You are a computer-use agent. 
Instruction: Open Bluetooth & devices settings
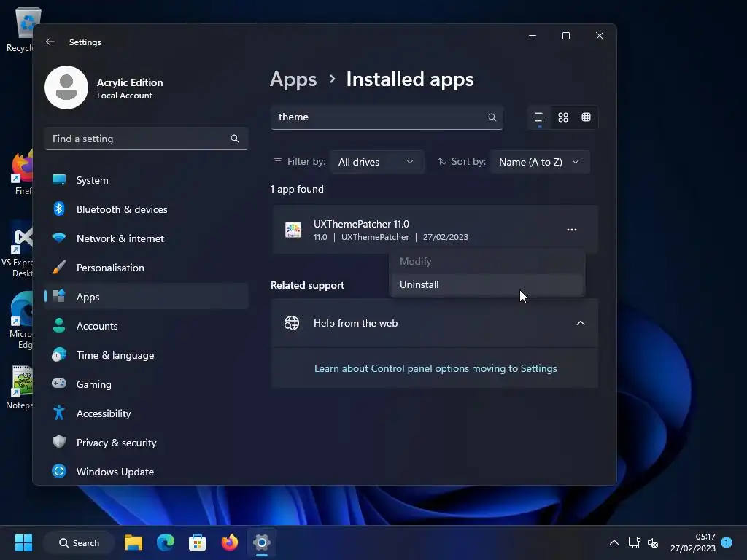coord(146,209)
